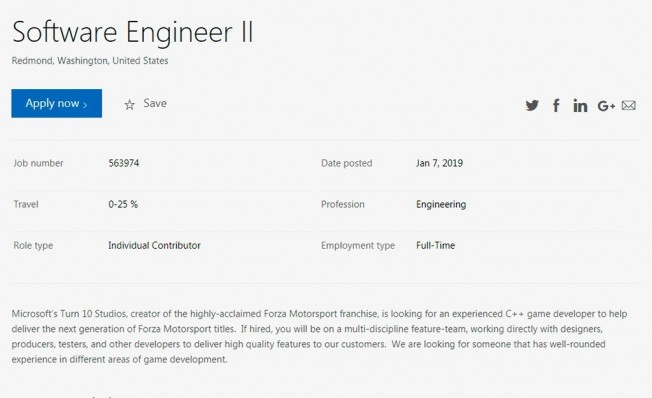The width and height of the screenshot is (652, 398).
Task: Select job number 563974 value
Action: pos(124,163)
